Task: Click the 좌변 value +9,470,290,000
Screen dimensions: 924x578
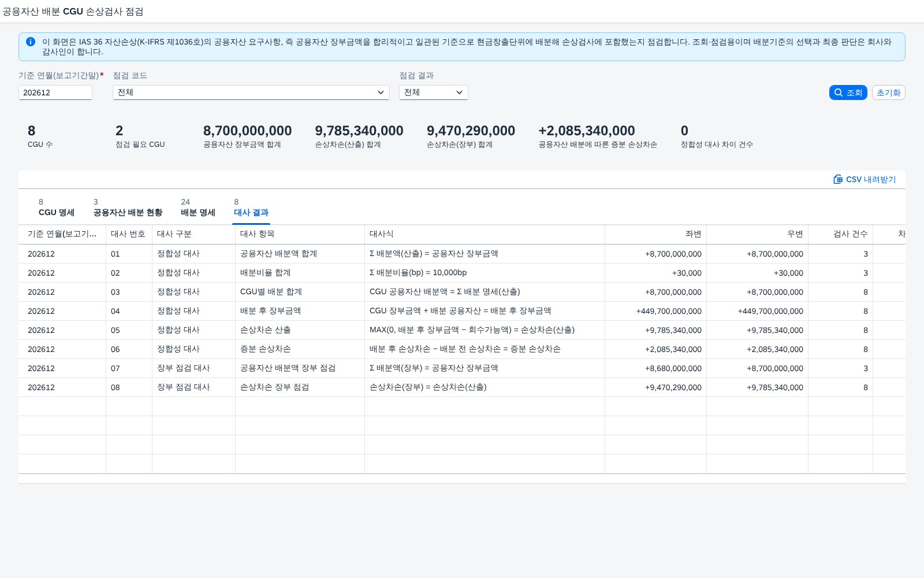Action: [x=673, y=387]
